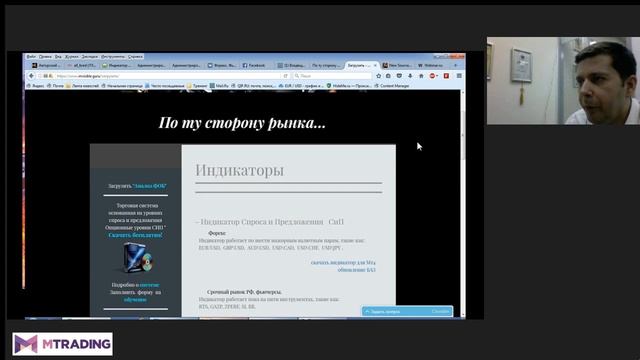640x360 pixels.
Task: Go to the home page via house icon
Action: pyautogui.click(x=421, y=76)
